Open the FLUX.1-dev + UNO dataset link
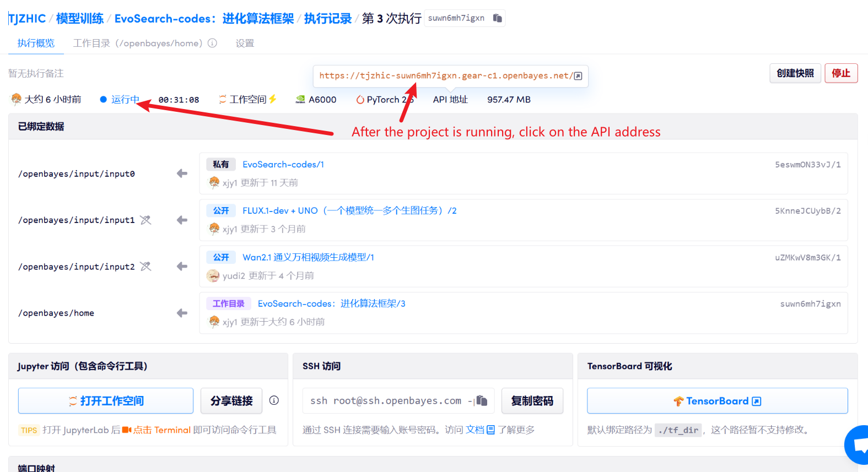The width and height of the screenshot is (868, 472). point(349,210)
